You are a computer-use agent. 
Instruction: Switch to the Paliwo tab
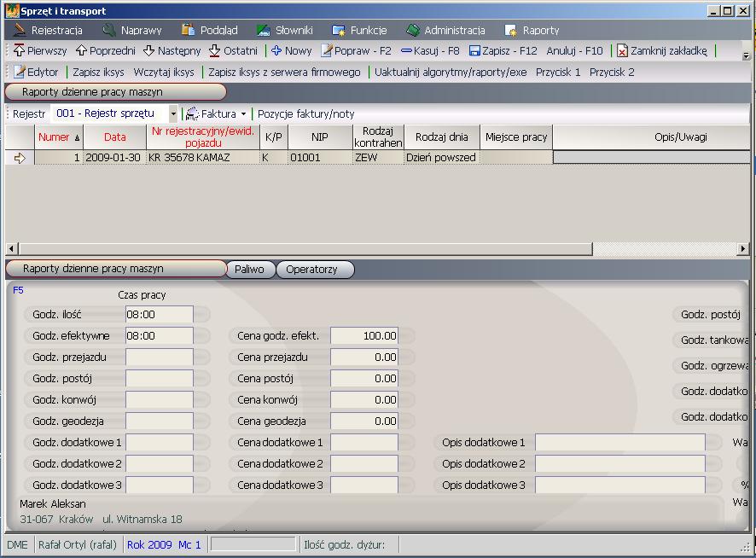click(250, 269)
